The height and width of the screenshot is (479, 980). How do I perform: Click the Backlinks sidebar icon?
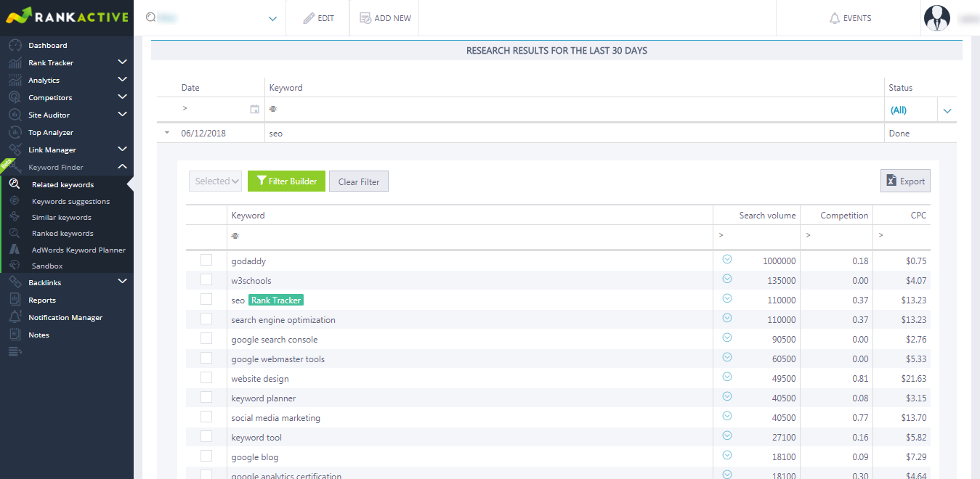pos(15,282)
